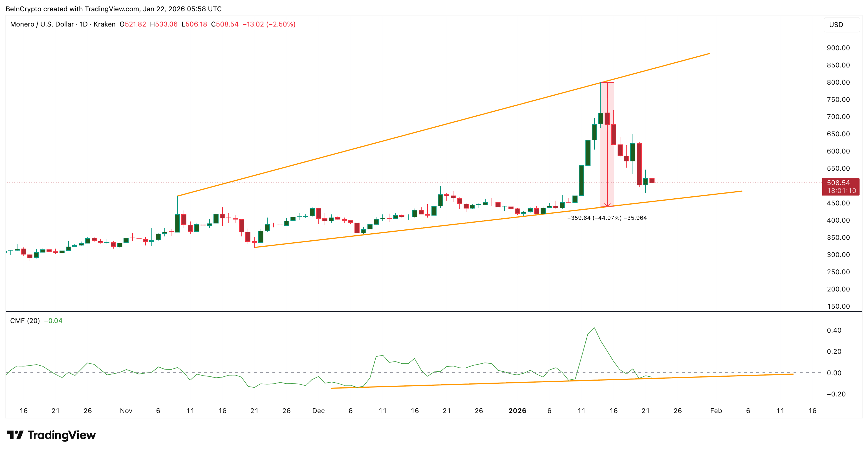
Task: Click the 0.40 CMF scale label
Action: pyautogui.click(x=834, y=330)
